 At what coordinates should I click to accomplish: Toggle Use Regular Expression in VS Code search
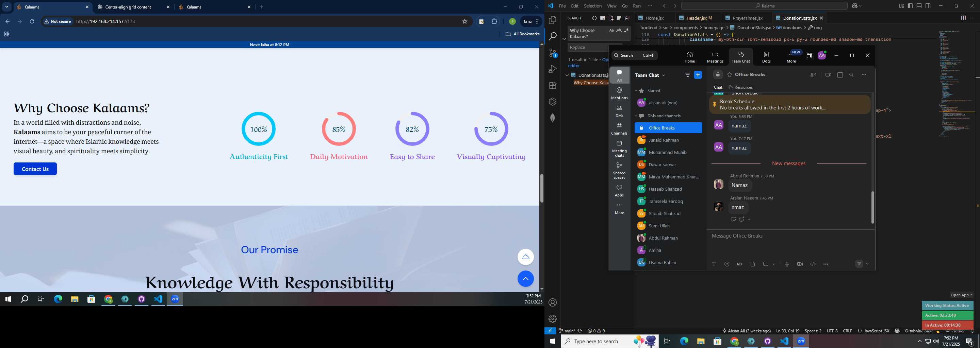click(626, 30)
